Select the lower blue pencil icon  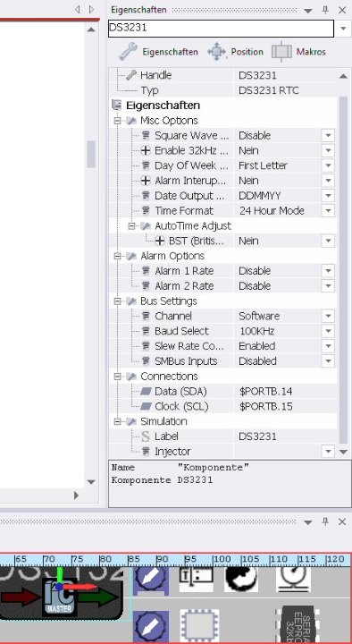(x=151, y=627)
